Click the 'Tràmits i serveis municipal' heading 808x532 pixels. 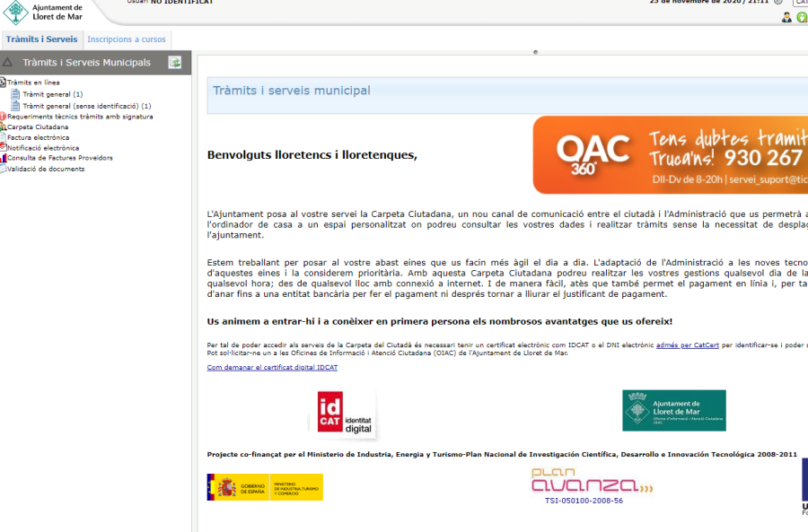[292, 91]
